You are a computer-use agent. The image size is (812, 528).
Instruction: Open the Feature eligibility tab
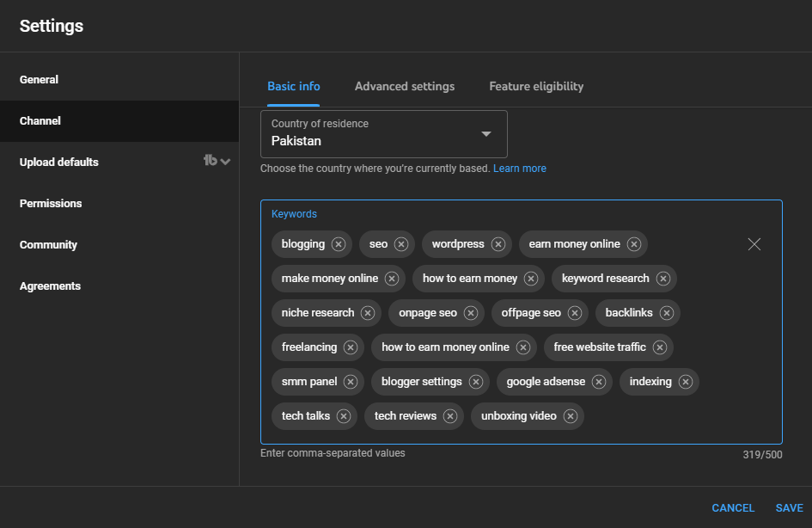pos(536,86)
